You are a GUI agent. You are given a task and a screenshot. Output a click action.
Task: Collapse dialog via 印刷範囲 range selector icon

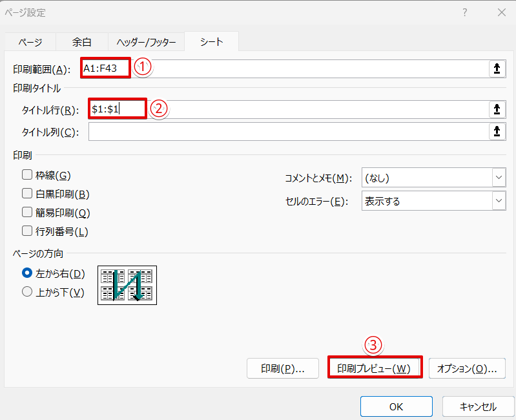497,68
